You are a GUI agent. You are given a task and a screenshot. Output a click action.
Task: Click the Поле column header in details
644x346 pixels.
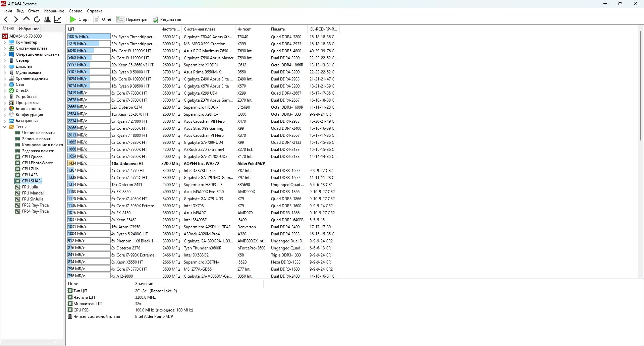pos(100,284)
